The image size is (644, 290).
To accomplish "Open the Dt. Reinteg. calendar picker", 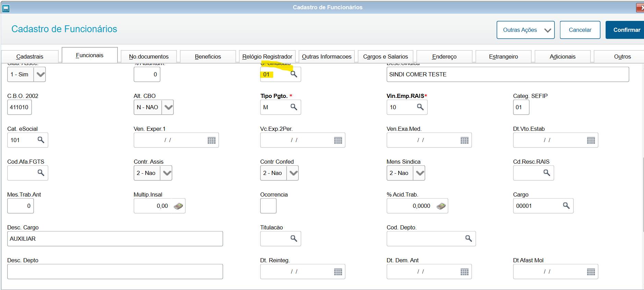I will (x=338, y=272).
